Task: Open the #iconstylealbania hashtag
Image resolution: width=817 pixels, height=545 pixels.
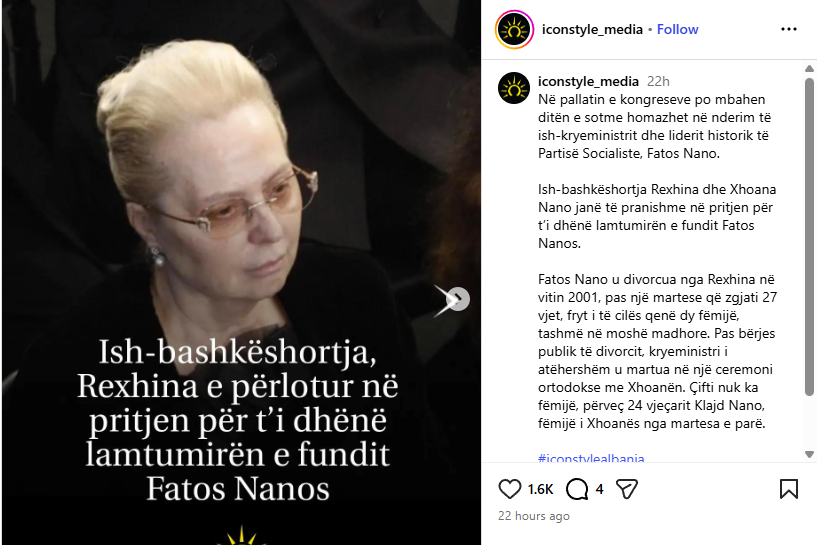Action: [x=591, y=458]
